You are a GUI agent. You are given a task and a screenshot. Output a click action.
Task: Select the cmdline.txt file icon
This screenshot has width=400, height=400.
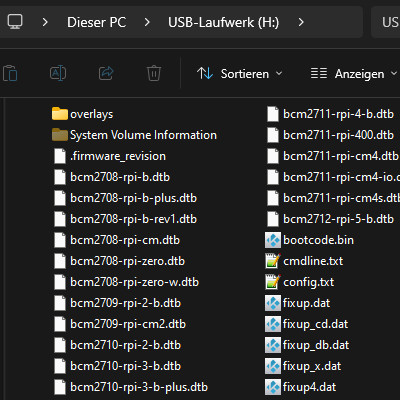tap(273, 261)
